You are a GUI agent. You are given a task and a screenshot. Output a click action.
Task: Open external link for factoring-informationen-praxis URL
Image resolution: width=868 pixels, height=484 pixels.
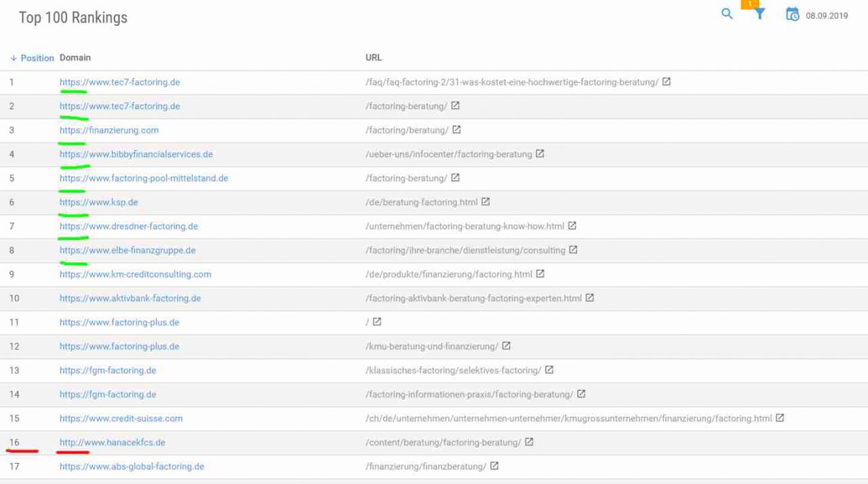coord(581,394)
